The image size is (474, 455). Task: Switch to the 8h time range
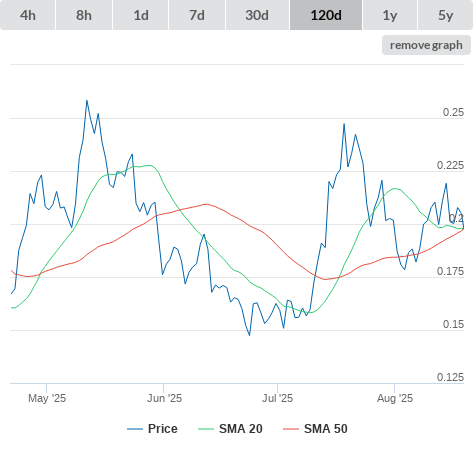point(84,15)
